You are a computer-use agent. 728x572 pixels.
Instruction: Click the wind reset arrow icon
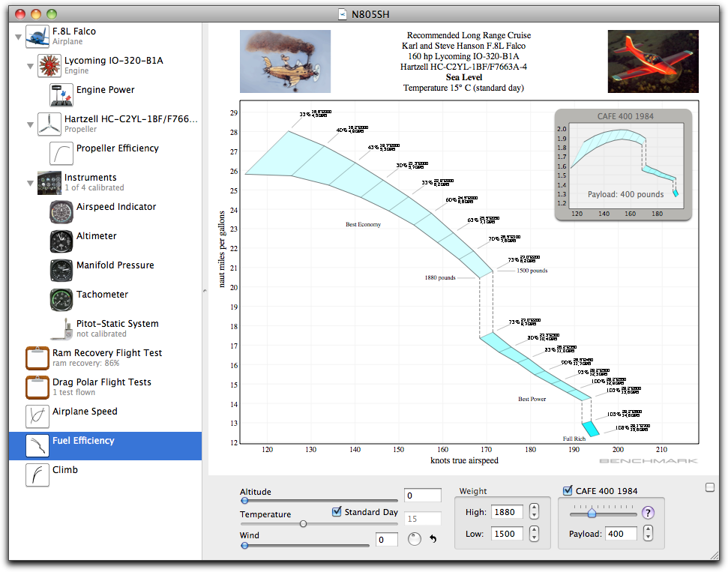[x=433, y=538]
